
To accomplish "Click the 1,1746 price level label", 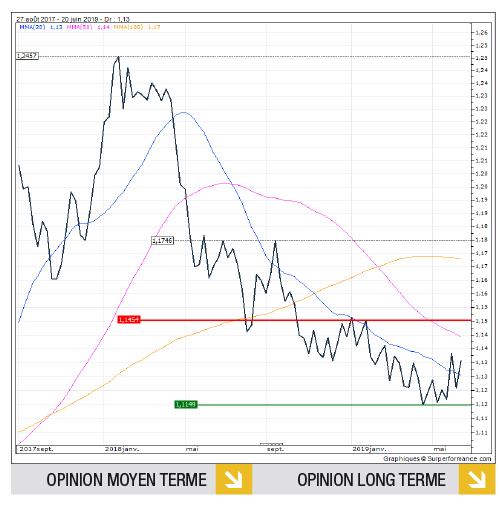I will (x=163, y=240).
